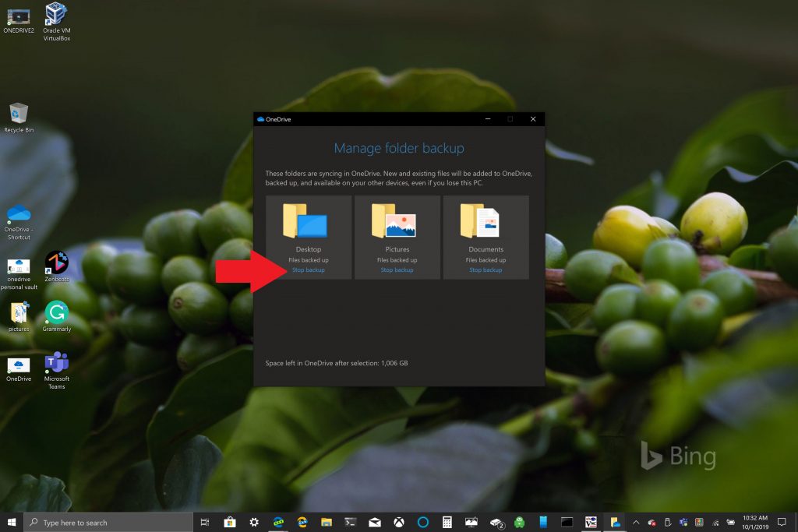Click the Pictures folder icon in OneDrive dialog
Image resolution: width=798 pixels, height=532 pixels.
tap(394, 220)
